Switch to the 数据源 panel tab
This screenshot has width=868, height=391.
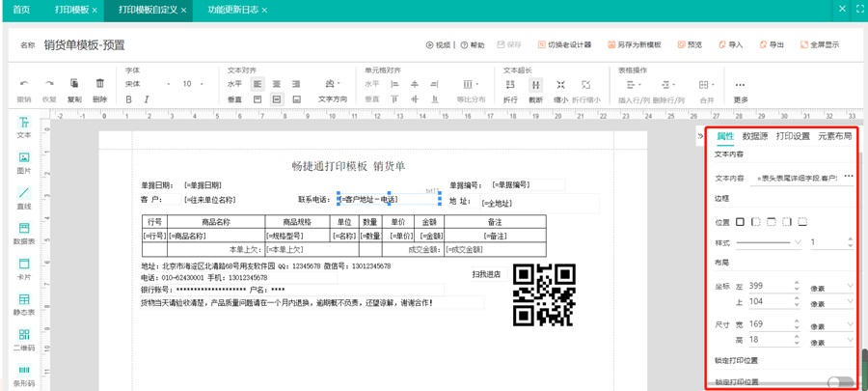(754, 136)
